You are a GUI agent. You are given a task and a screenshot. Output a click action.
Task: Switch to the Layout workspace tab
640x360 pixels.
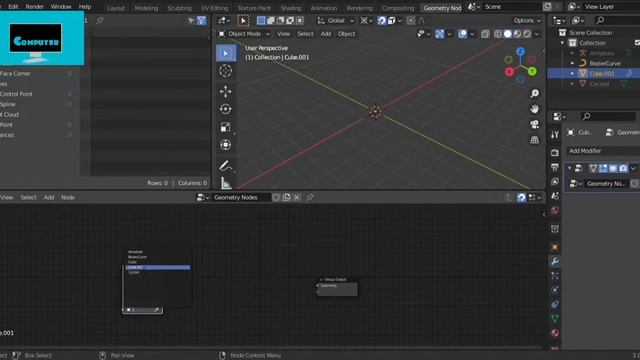[116, 8]
